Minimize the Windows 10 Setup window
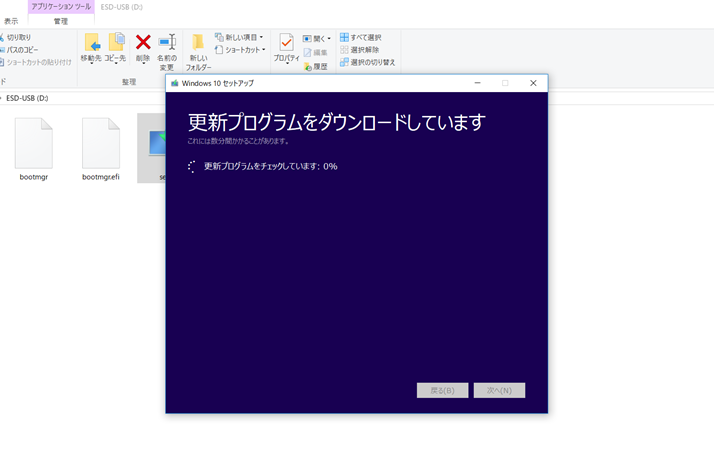Image resolution: width=714 pixels, height=456 pixels. point(477,83)
